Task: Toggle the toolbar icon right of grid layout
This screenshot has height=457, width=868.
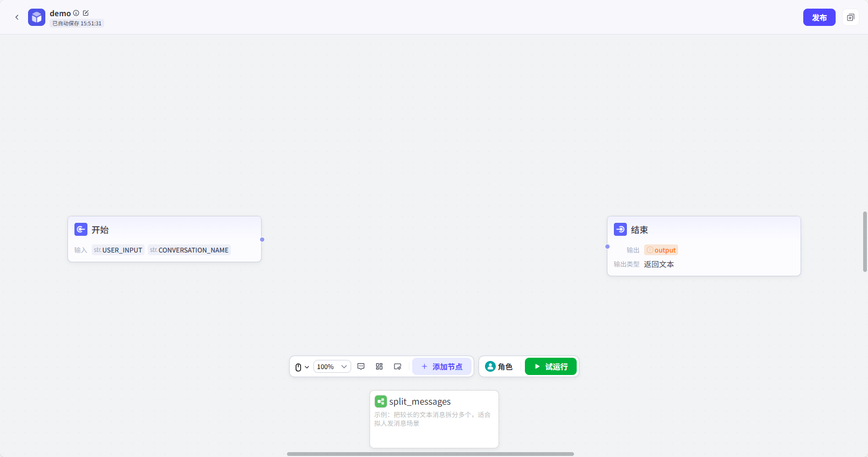Action: tap(398, 366)
